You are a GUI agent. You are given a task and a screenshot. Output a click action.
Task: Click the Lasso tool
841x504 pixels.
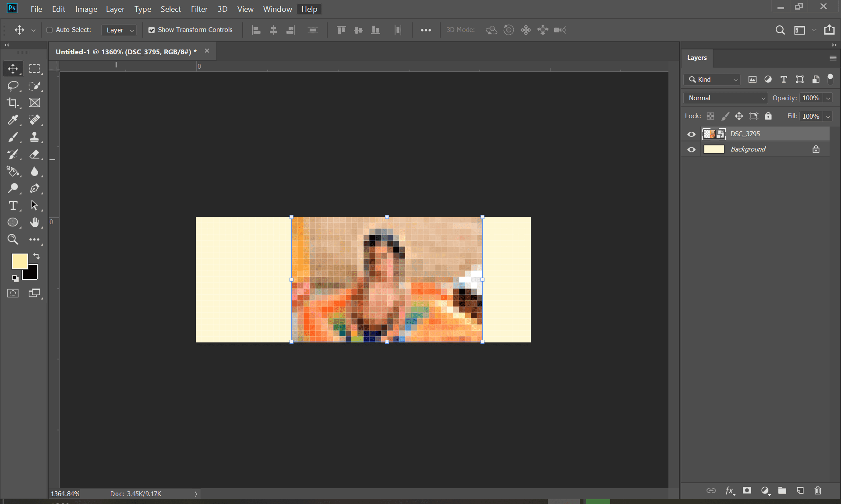coord(13,86)
